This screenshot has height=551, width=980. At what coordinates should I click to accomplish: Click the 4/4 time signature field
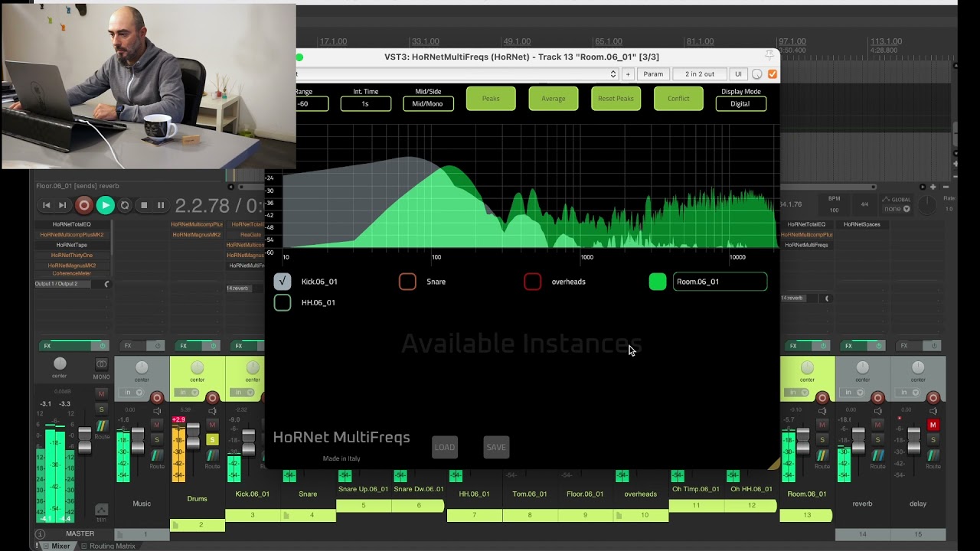[x=864, y=204]
